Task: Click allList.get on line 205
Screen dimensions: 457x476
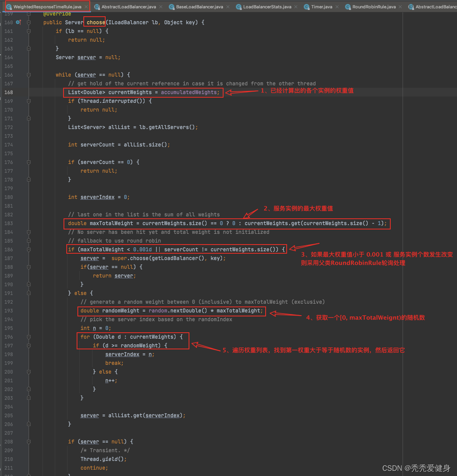Action: pos(125,416)
